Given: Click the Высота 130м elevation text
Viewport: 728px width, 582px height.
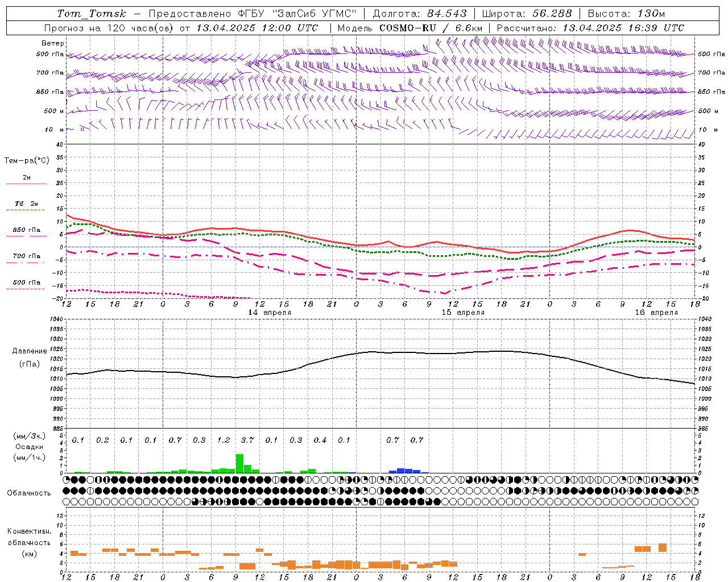Looking at the screenshot, I should tap(626, 14).
